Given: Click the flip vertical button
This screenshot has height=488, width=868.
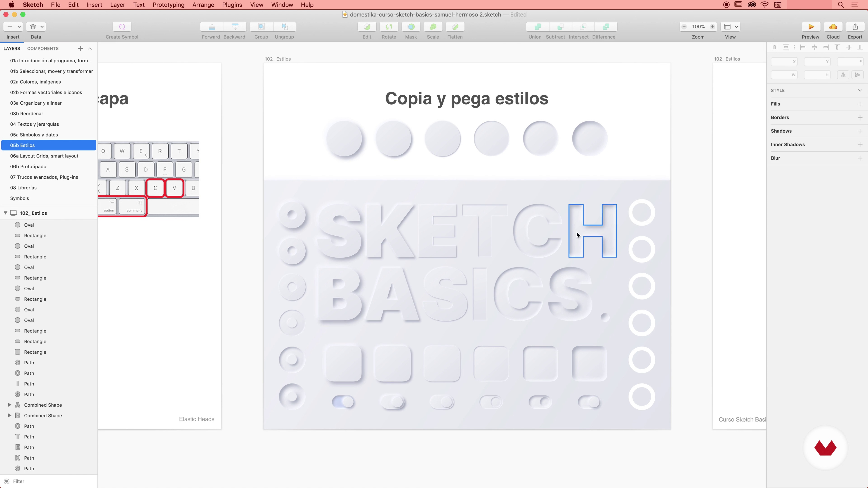Looking at the screenshot, I should click(x=858, y=75).
